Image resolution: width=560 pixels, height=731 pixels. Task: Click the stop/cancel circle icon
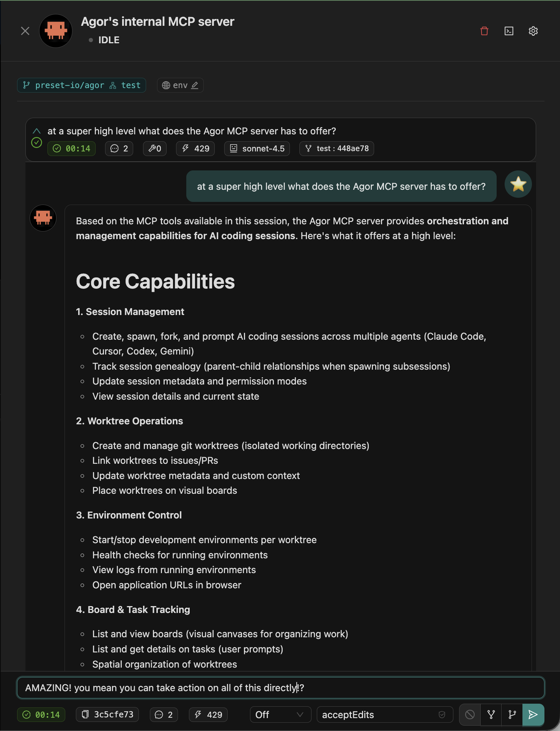470,715
